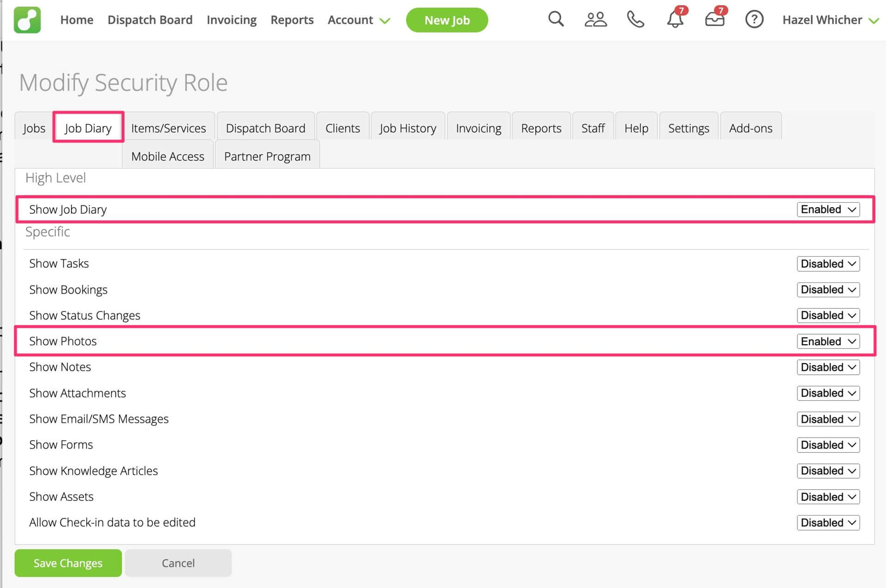Image resolution: width=886 pixels, height=588 pixels.
Task: Switch to the Items/Services tab
Action: pos(168,128)
